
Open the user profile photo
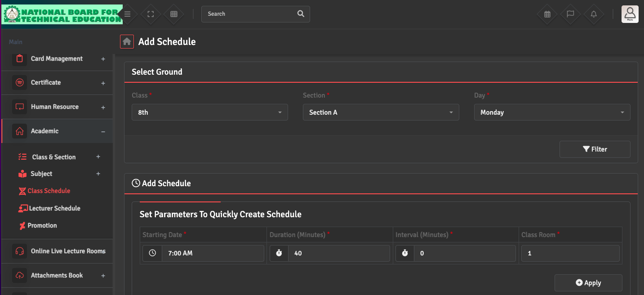[630, 14]
